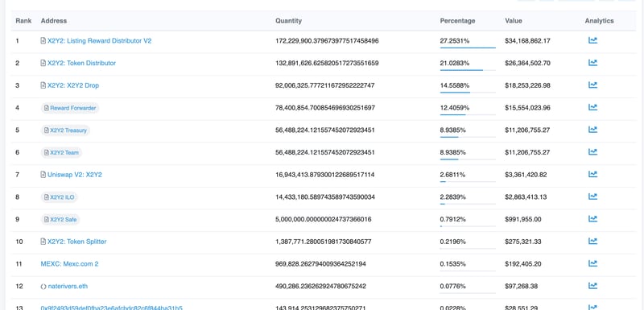Click analytics icon for naterivers.eth row

(x=592, y=285)
